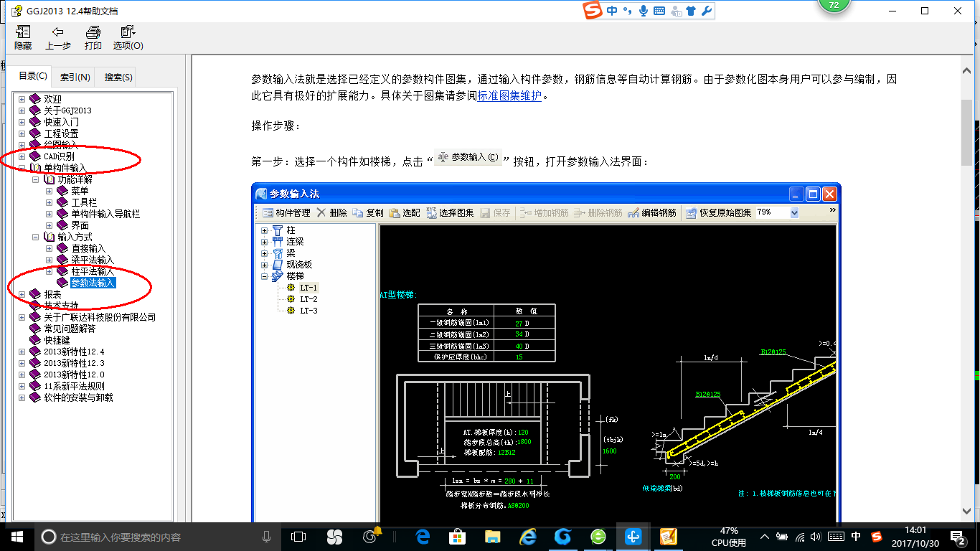This screenshot has width=980, height=551.
Task: Open the Windows Start menu
Action: 17,536
